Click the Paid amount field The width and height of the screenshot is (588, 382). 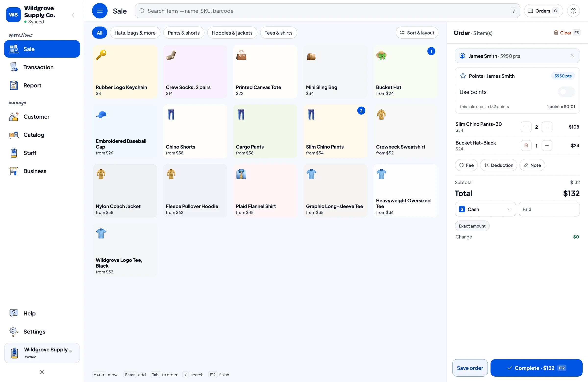[549, 209]
